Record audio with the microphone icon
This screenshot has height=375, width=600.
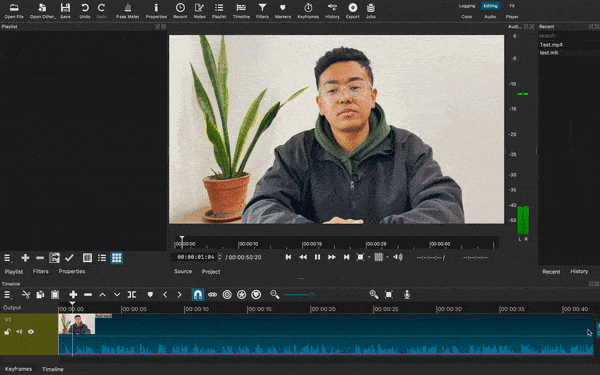click(x=407, y=294)
